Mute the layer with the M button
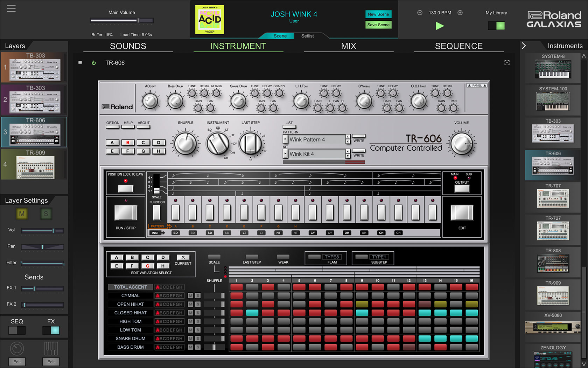 pos(22,214)
